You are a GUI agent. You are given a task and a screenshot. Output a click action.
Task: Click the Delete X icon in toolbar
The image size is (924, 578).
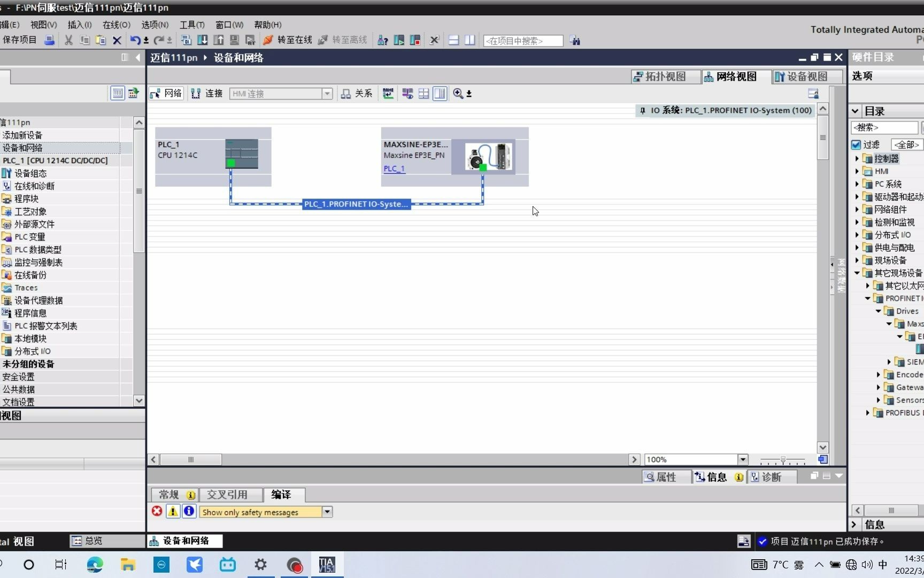(117, 40)
